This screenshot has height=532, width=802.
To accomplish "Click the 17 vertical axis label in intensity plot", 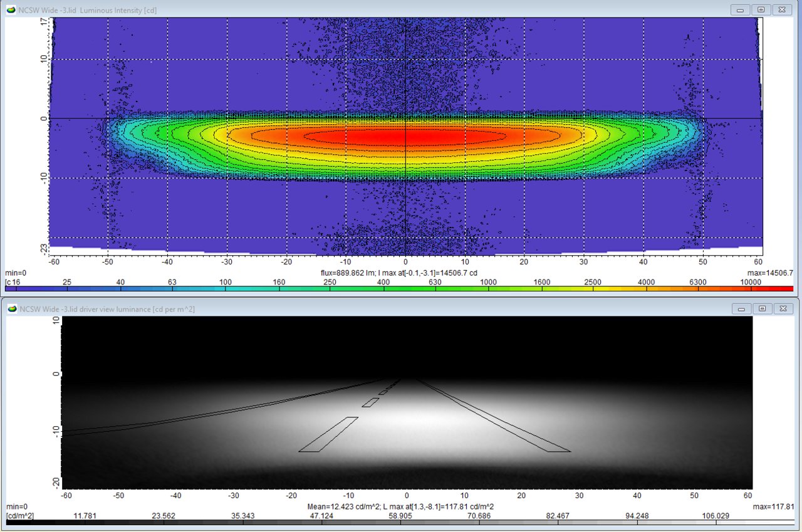I will coord(44,21).
